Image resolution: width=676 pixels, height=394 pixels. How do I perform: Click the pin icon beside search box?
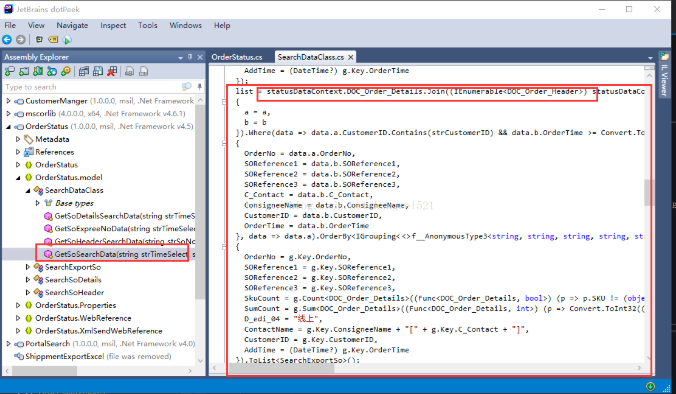199,87
